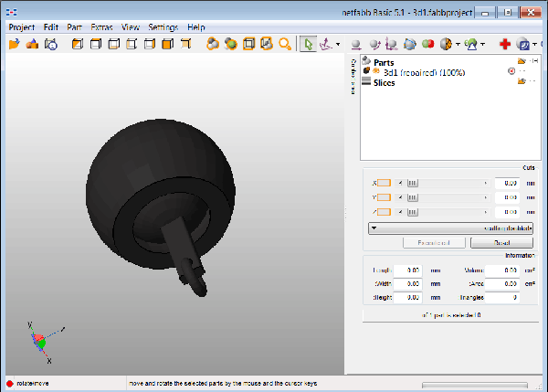Click the orange folder icon in the Parts row
Screen dimensions: 548x392
click(522, 61)
